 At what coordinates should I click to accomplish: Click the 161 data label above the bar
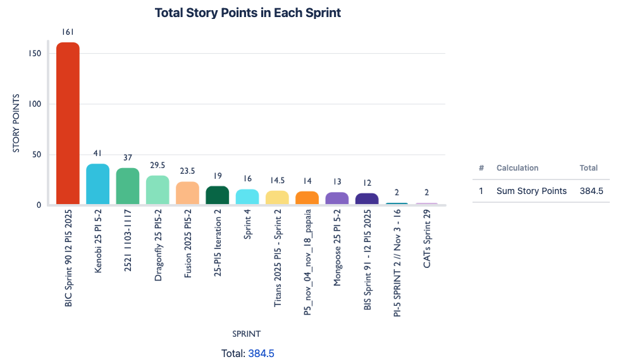pos(68,32)
